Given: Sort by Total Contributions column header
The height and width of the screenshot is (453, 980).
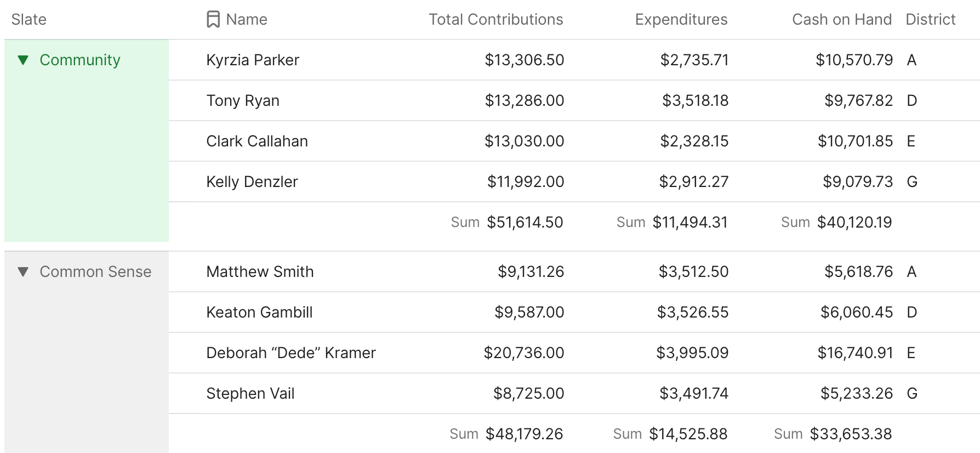Looking at the screenshot, I should (495, 20).
